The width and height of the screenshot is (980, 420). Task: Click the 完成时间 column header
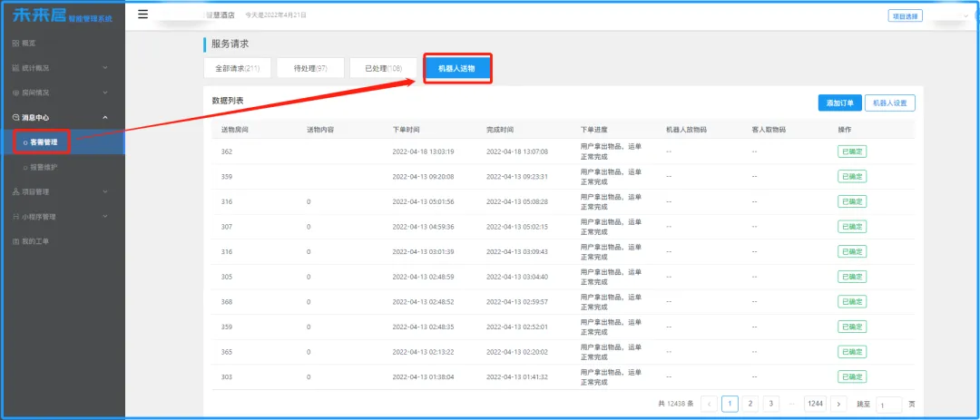click(500, 130)
